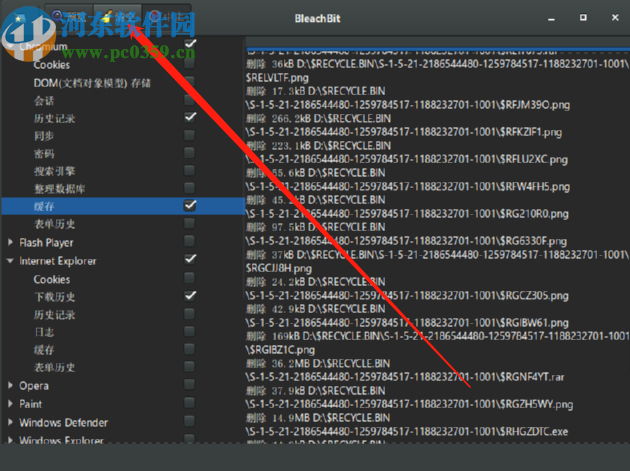Tick the Opera checkbox
The image size is (630, 471).
coord(190,385)
